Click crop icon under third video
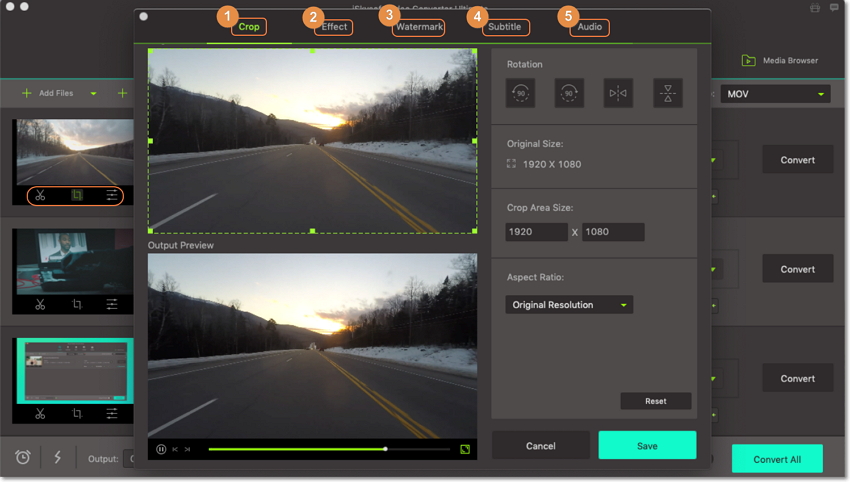This screenshot has width=850, height=482. click(x=76, y=413)
